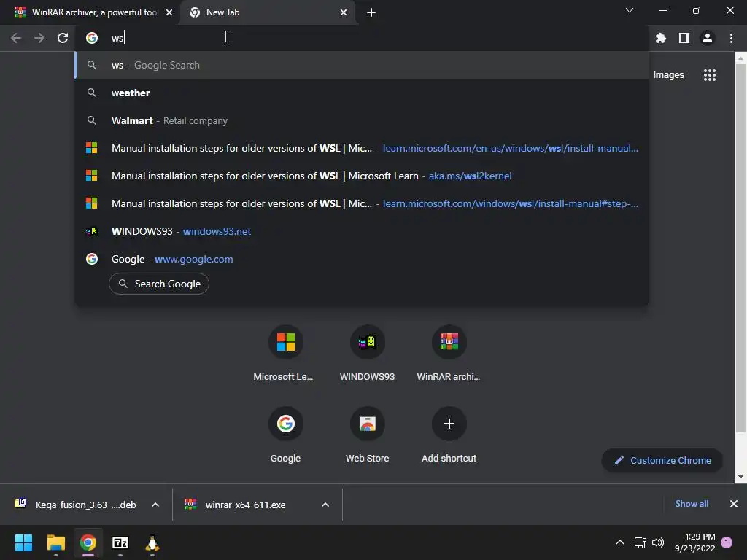Close the New Tab tab
Screen dimensions: 747x560
point(344,12)
